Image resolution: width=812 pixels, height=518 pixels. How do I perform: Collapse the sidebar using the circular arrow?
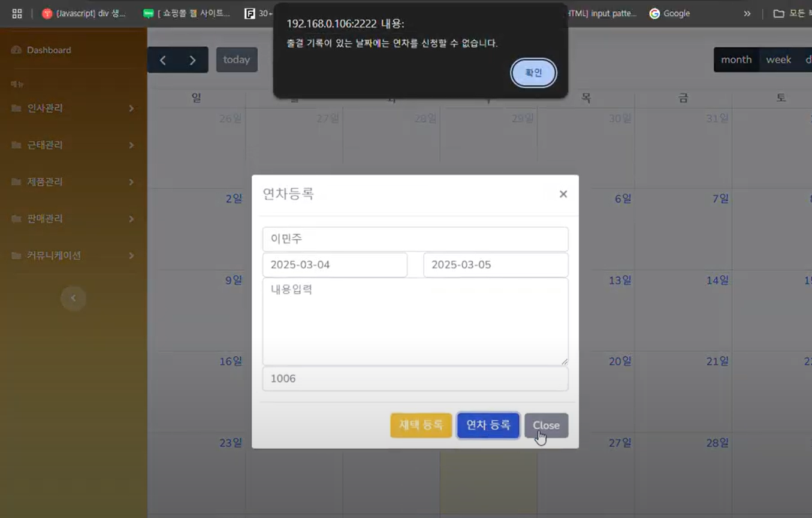(x=73, y=298)
